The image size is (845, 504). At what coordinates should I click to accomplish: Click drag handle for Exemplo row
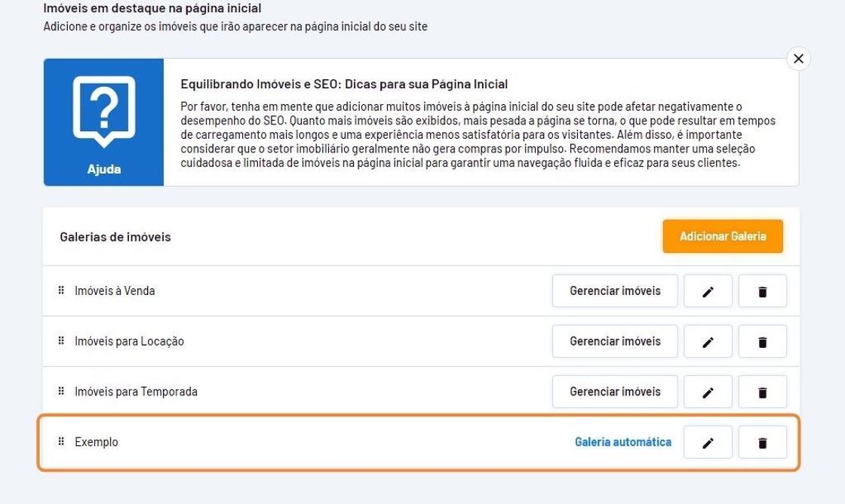[x=61, y=442]
